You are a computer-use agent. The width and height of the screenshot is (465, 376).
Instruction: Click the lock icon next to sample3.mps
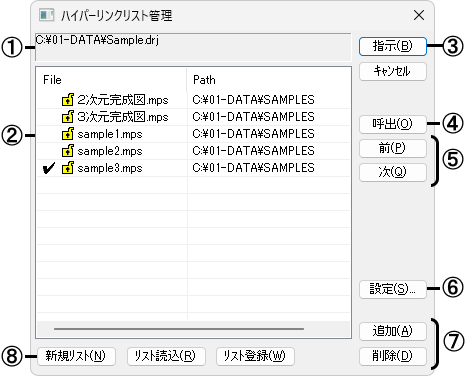pyautogui.click(x=68, y=168)
